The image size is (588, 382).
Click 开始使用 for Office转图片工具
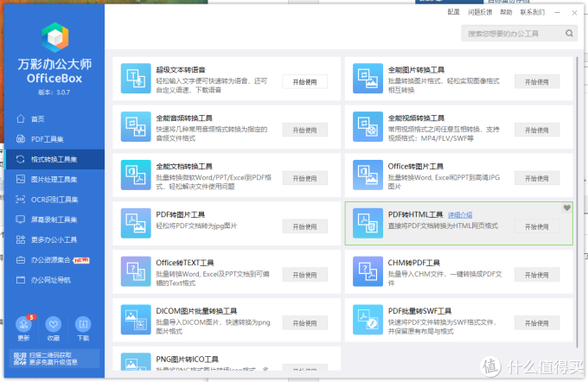pos(537,178)
